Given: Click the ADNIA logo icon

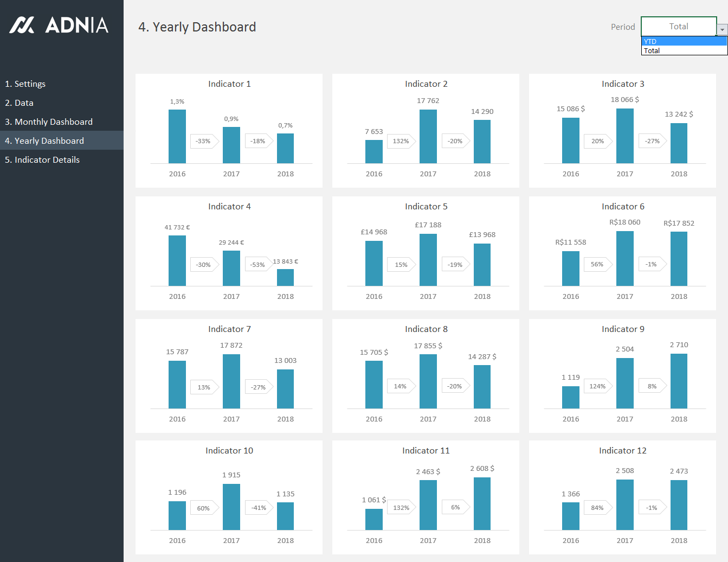Looking at the screenshot, I should pyautogui.click(x=22, y=25).
